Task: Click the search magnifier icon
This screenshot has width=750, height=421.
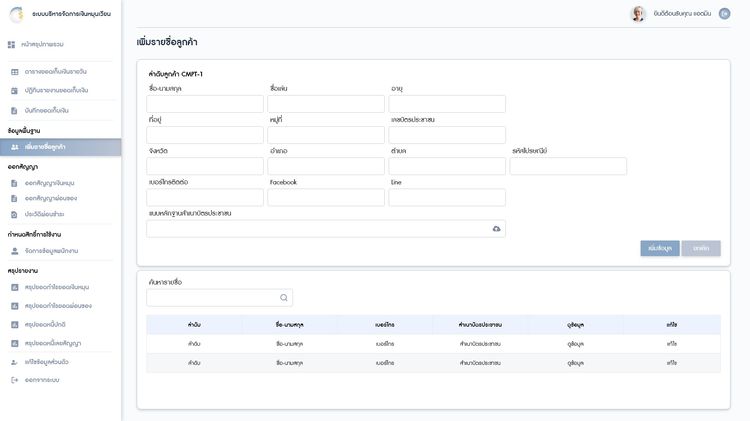Action: (x=284, y=298)
